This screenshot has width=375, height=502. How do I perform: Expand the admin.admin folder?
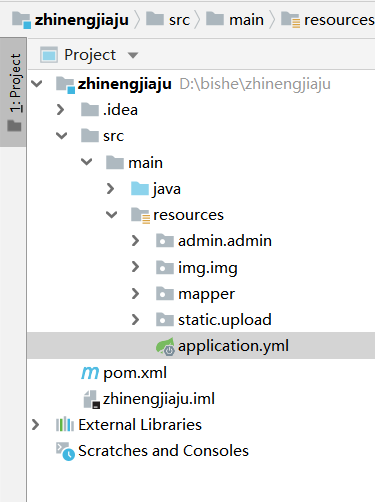tap(135, 241)
